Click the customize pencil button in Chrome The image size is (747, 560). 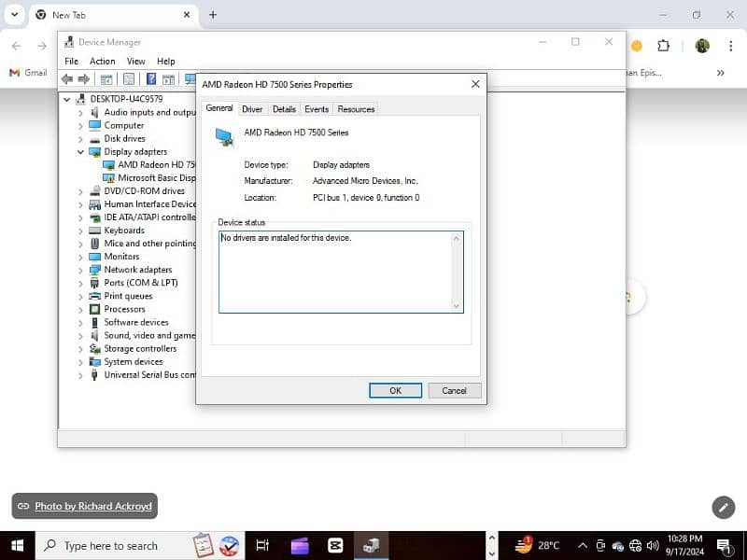pyautogui.click(x=723, y=508)
